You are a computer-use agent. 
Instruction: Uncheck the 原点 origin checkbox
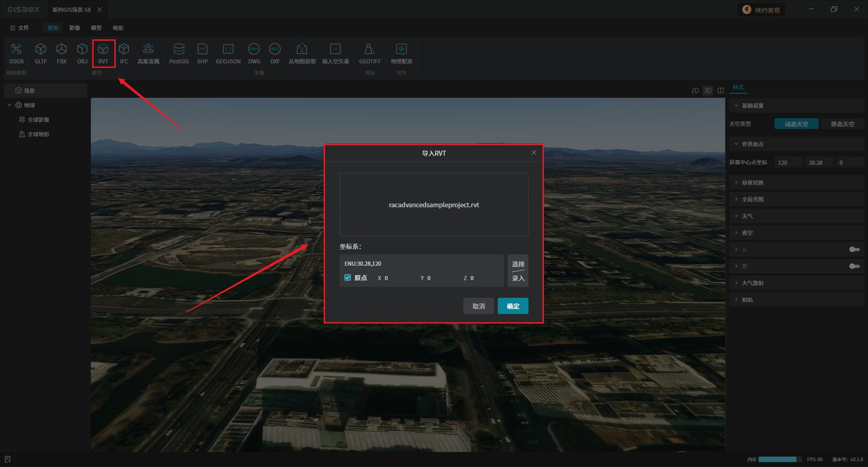tap(348, 278)
